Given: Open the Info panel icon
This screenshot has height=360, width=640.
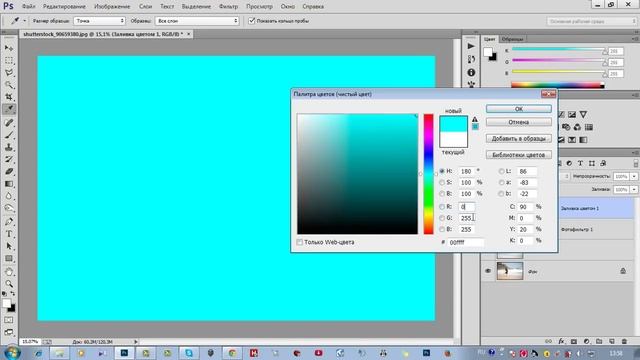Looking at the screenshot, I should coord(471,72).
